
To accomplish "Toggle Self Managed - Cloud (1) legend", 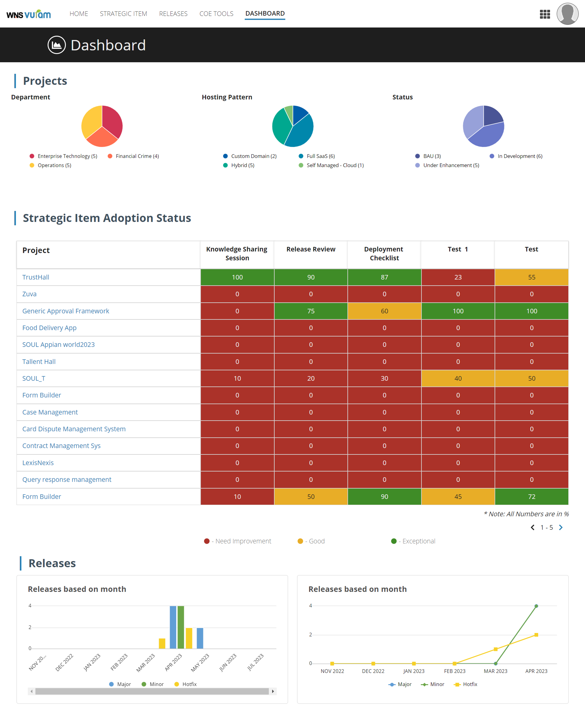I will point(331,165).
